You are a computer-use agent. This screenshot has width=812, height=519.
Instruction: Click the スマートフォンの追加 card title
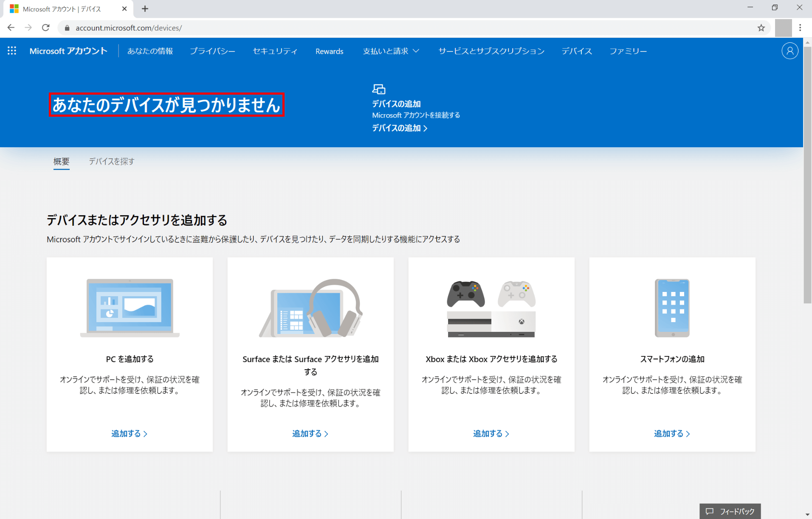click(672, 359)
